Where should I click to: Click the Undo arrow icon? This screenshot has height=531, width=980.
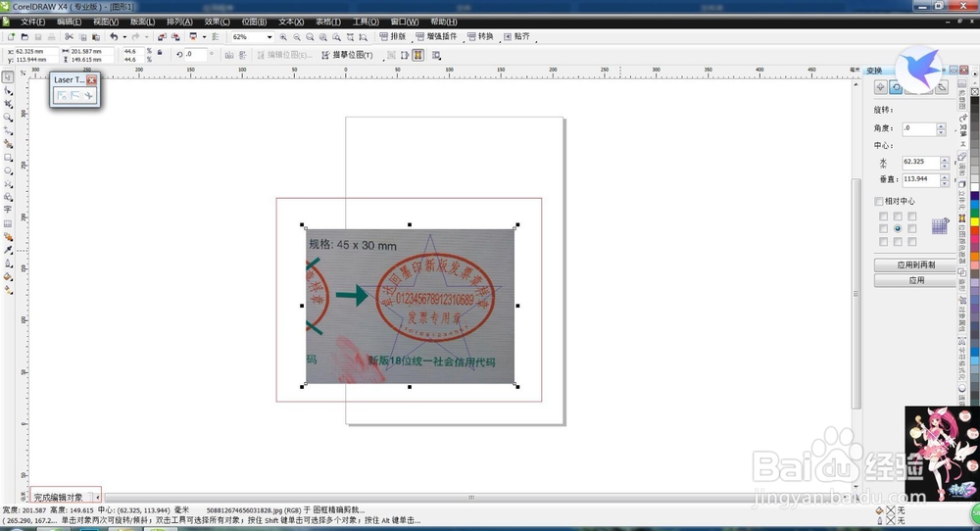coord(114,37)
